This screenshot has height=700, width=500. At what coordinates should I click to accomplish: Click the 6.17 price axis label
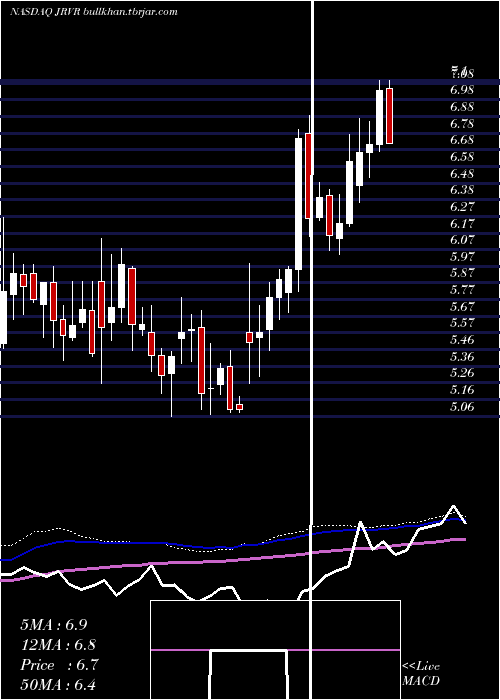[462, 224]
